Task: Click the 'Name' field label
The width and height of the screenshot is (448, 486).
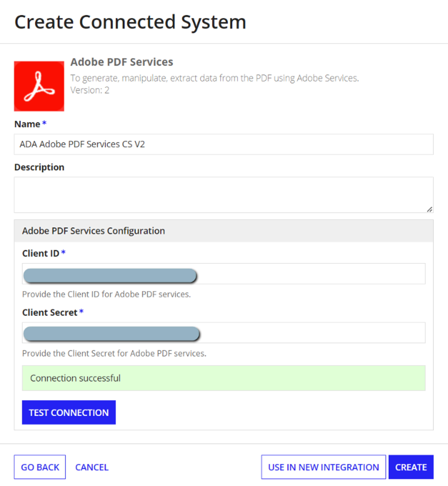Action: [x=27, y=124]
